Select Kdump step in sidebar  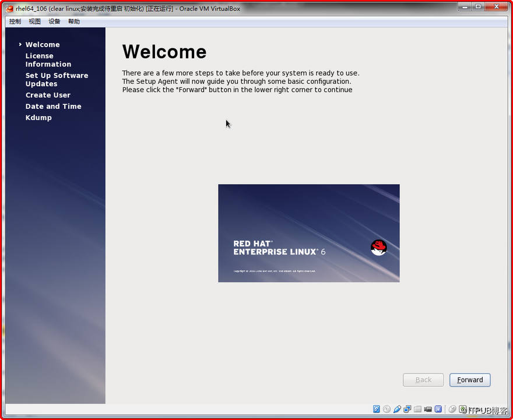(38, 118)
